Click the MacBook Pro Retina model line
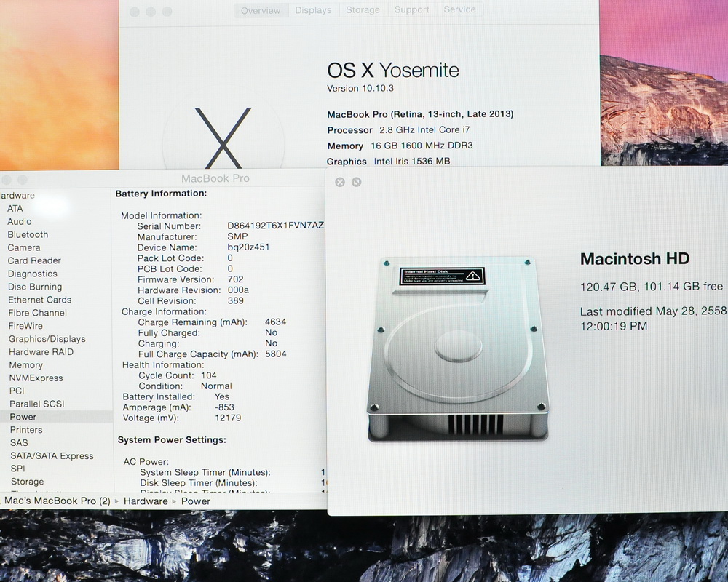 click(x=420, y=114)
